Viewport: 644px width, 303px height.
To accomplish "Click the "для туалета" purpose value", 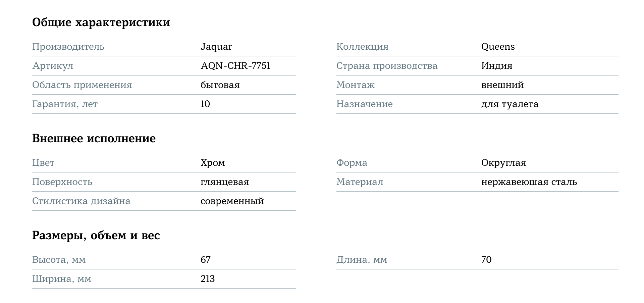I will (x=509, y=104).
